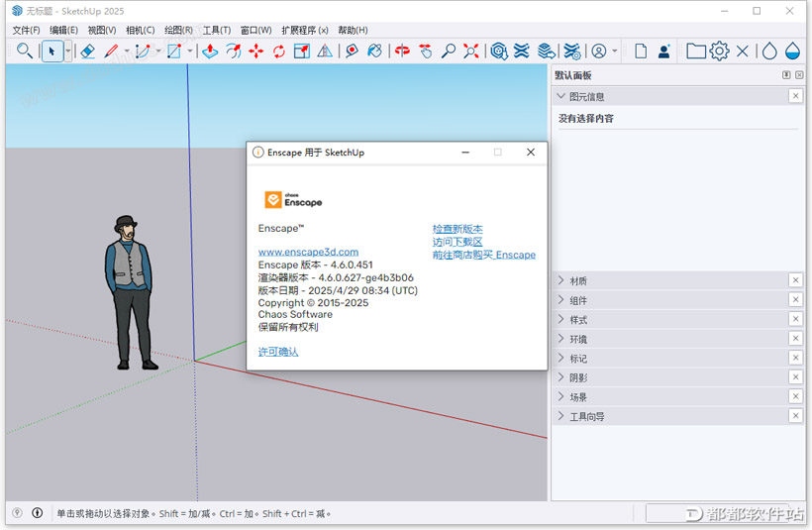Image resolution: width=812 pixels, height=530 pixels.
Task: Click the Zoom Extents tool
Action: (x=470, y=51)
